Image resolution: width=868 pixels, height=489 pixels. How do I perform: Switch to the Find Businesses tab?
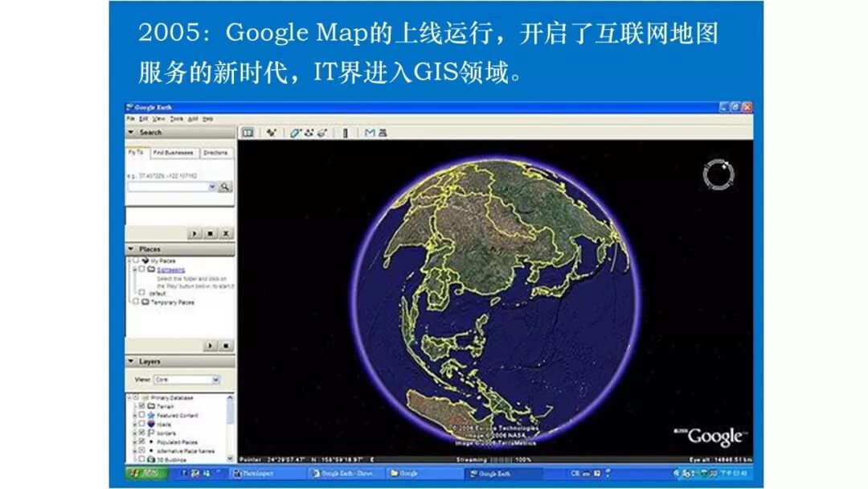[x=174, y=153]
